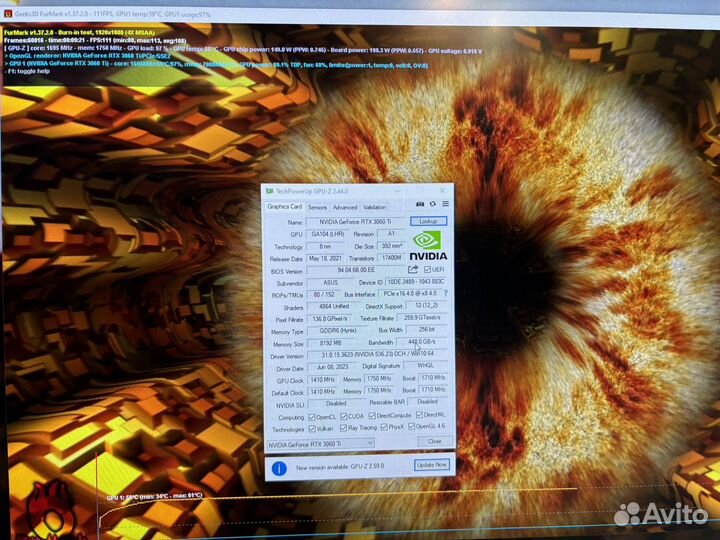Click the Revision A1 value
This screenshot has width=720, height=540.
(392, 234)
